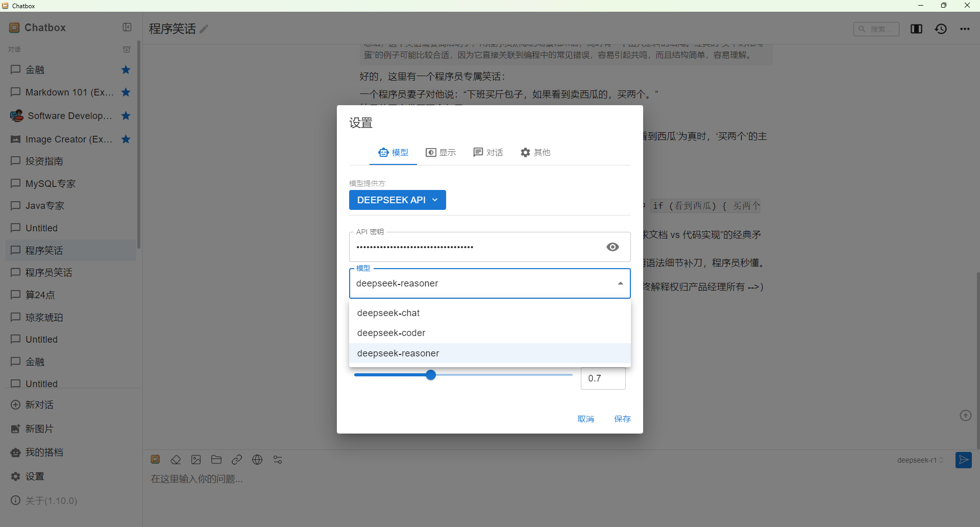Unstar the 金融 starred conversation

126,70
